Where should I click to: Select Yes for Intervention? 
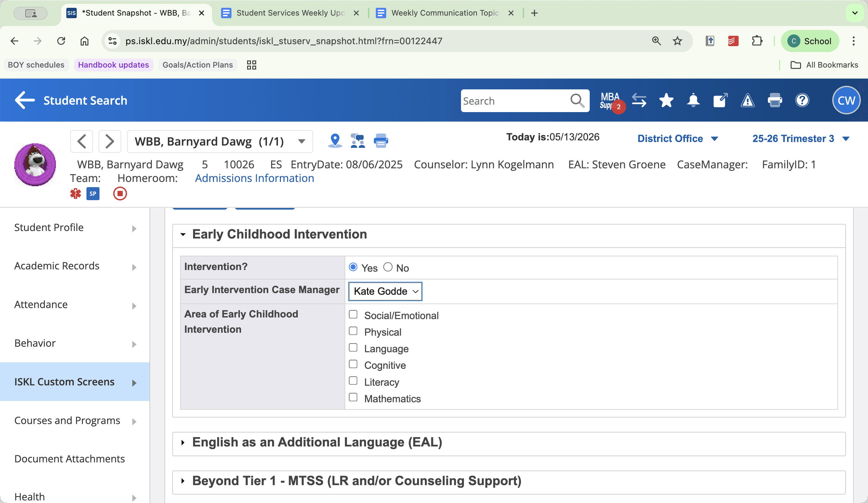coord(353,267)
